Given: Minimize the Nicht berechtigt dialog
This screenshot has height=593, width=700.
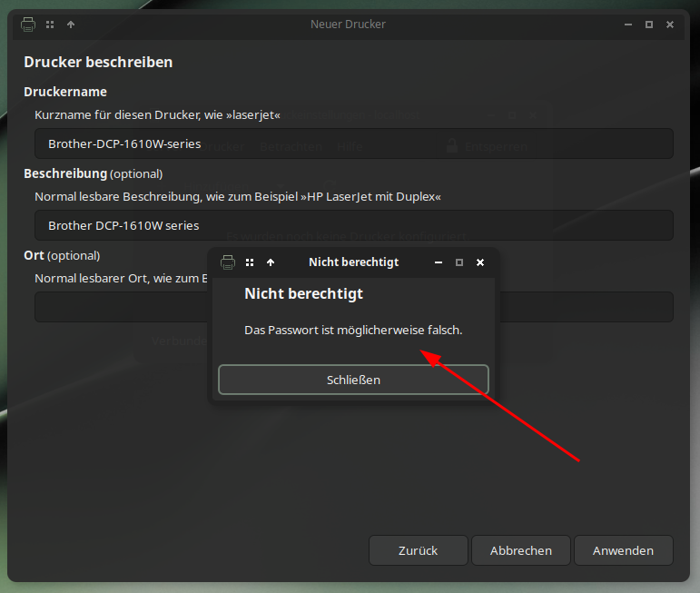Looking at the screenshot, I should click(439, 262).
